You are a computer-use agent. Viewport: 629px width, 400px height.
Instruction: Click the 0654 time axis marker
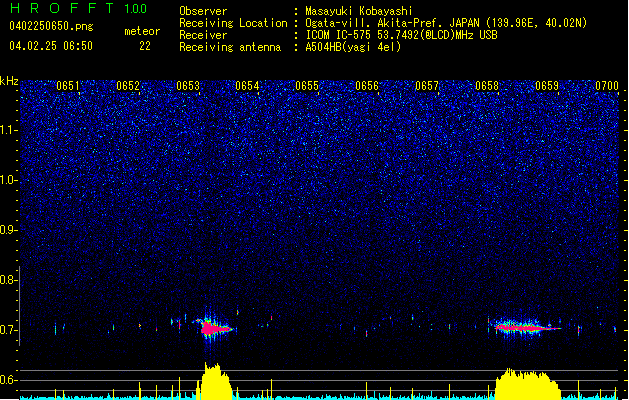(x=247, y=86)
